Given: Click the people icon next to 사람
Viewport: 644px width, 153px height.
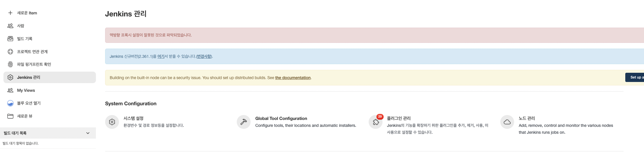Looking at the screenshot, I should tap(10, 26).
